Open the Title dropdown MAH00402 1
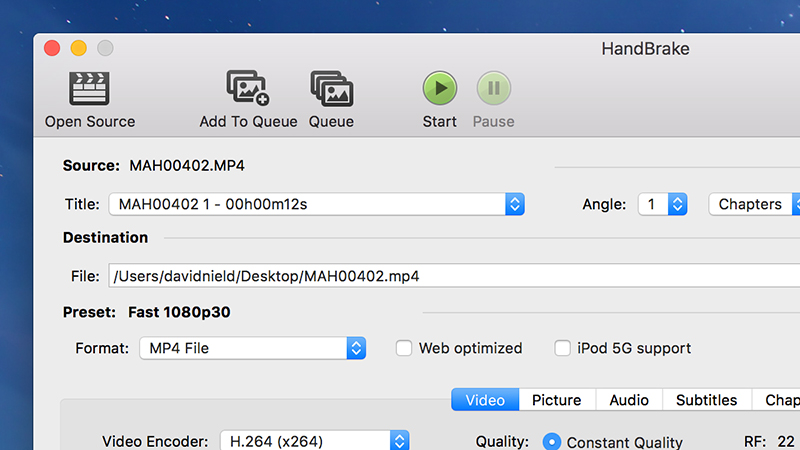 (316, 204)
